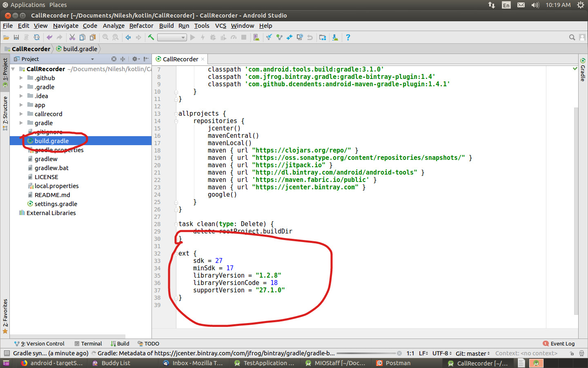This screenshot has height=368, width=588.
Task: Click the Debug bug icon
Action: [x=213, y=37]
